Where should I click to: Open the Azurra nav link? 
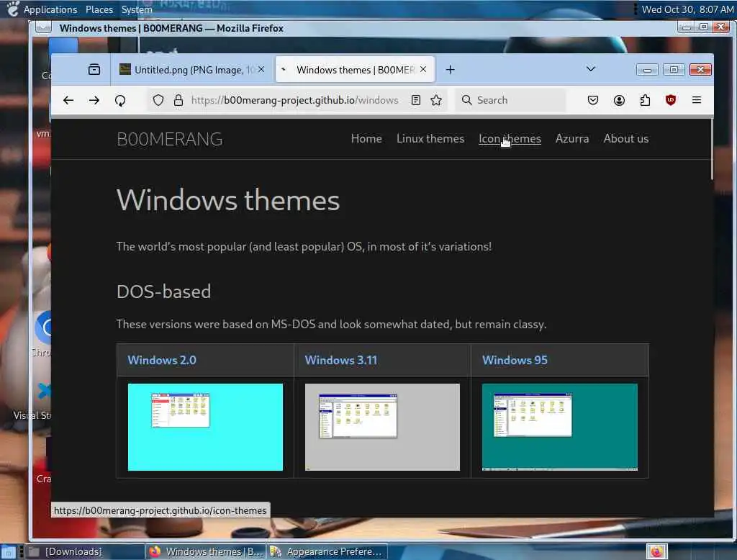click(x=572, y=139)
